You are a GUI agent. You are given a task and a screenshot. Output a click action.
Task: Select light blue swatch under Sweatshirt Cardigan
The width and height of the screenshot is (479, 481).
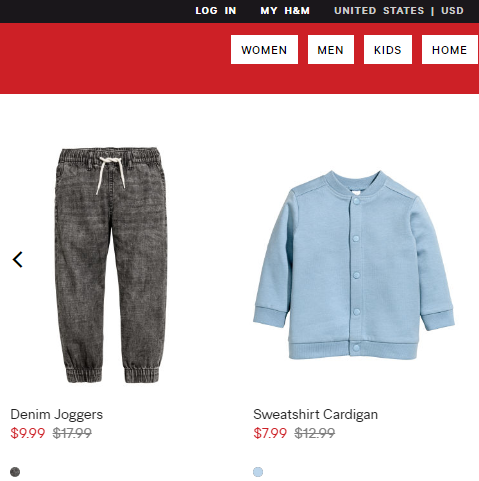258,472
